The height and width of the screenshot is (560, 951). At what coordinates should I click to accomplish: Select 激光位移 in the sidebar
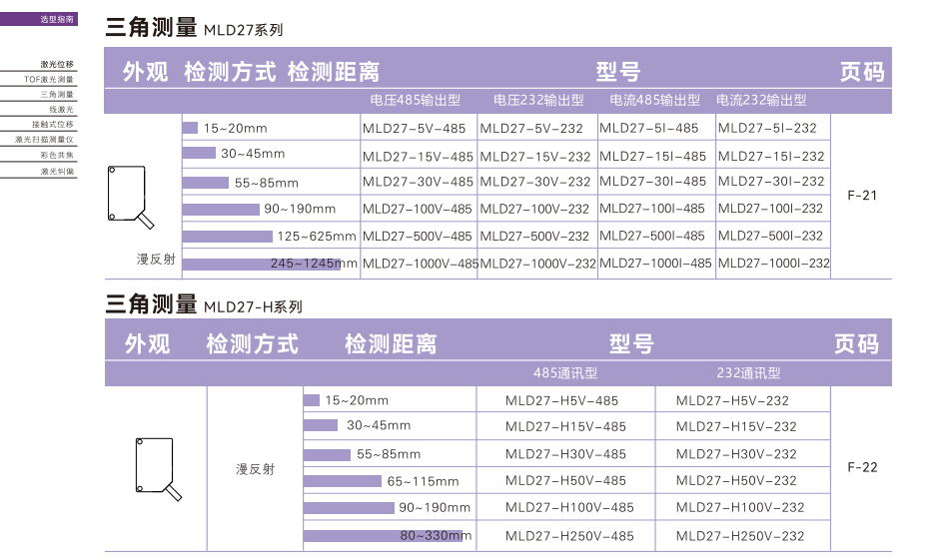[x=56, y=64]
